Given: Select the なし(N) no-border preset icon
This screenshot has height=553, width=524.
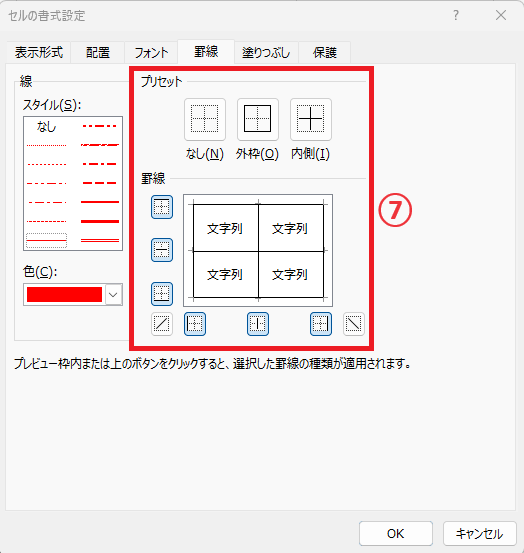Looking at the screenshot, I should tap(205, 119).
